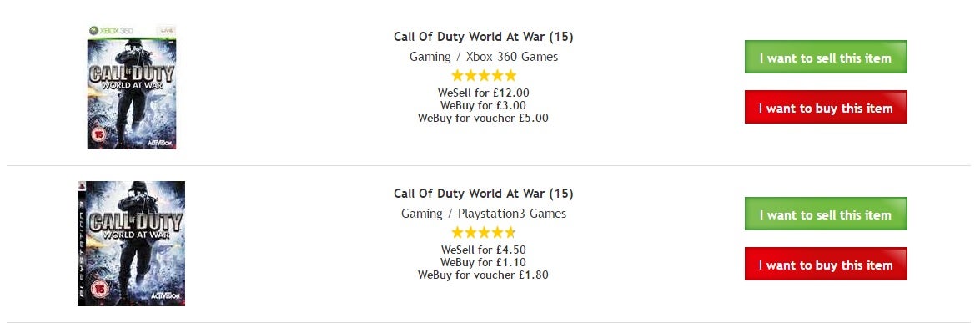Image resolution: width=980 pixels, height=323 pixels.
Task: Click the WeBuy for voucher £5.00 text
Action: (x=483, y=118)
